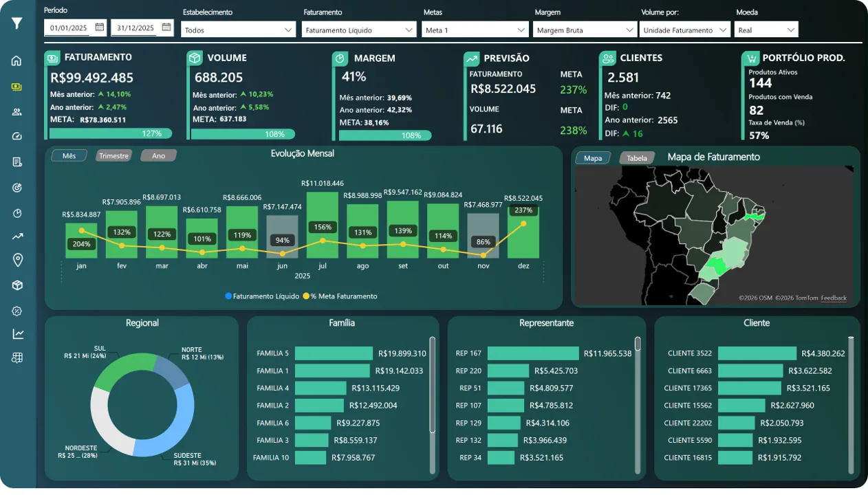Click the Faturamento card money icon

coord(52,58)
